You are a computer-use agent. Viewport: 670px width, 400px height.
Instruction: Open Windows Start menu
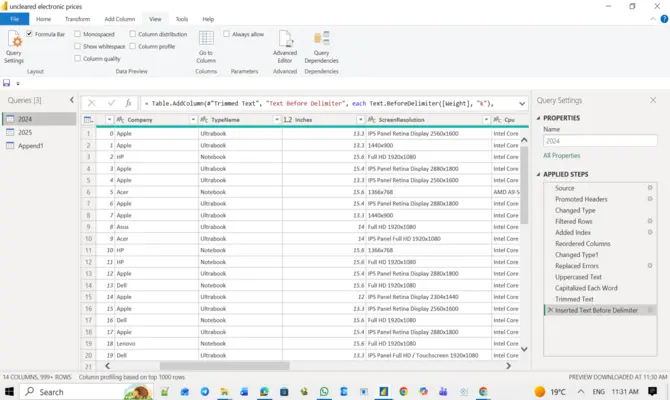[9, 391]
